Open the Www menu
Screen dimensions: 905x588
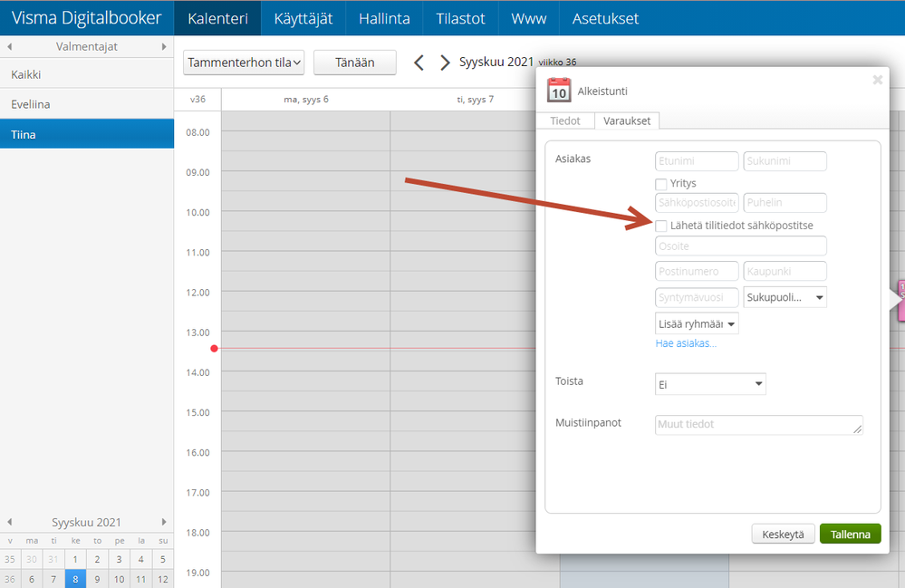pyautogui.click(x=529, y=18)
